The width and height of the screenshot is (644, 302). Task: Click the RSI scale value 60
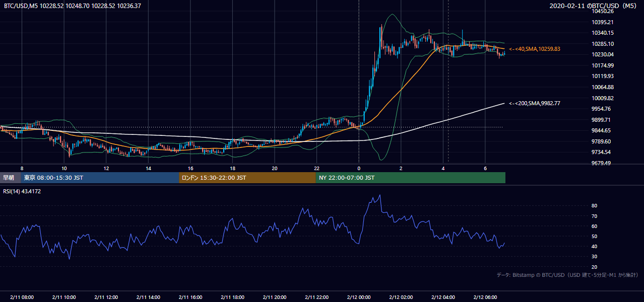pyautogui.click(x=595, y=226)
